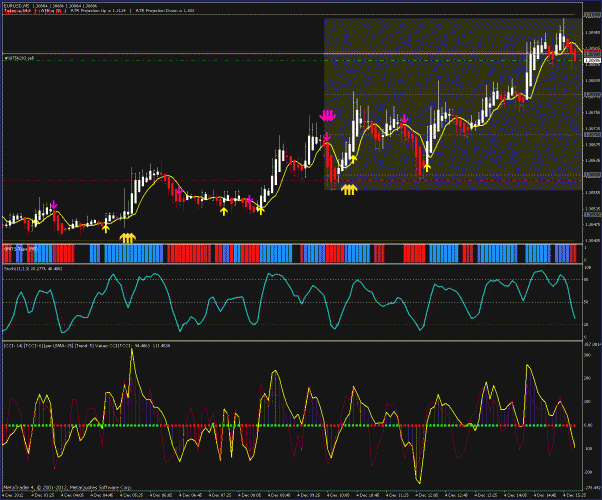Click the 300 level on the CCI scale
Viewport: 602px width, 500px height.
click(587, 355)
